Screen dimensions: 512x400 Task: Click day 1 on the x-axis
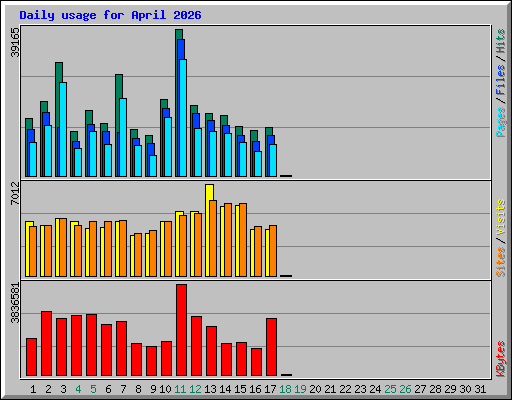click(33, 389)
